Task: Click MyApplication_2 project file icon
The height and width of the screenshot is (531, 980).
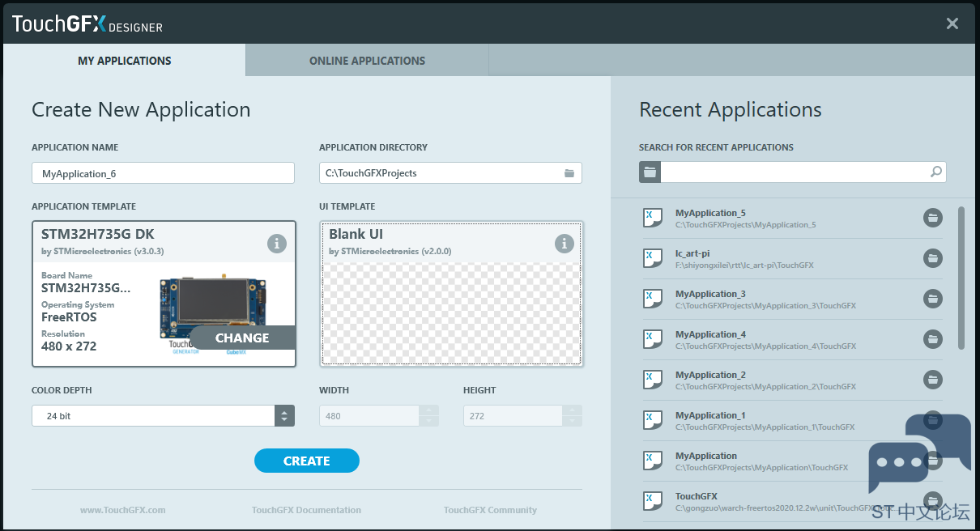Action: click(x=653, y=380)
